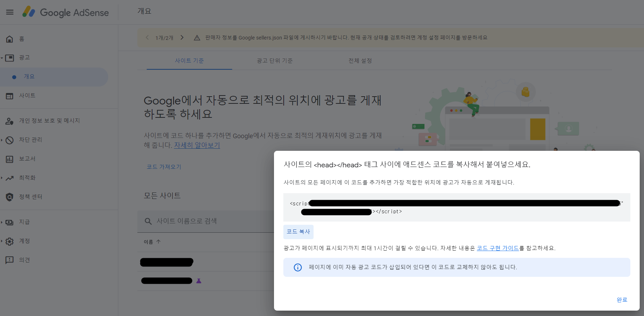The width and height of the screenshot is (644, 316).
Task: Open 사이트 menu item
Action: pyautogui.click(x=27, y=96)
